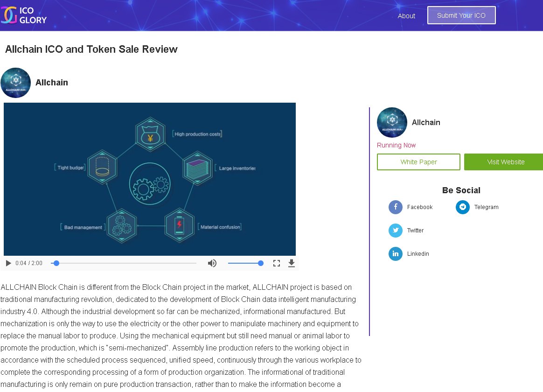Click the Submit Your ICO button
Screen dimensions: 543x392
461,15
